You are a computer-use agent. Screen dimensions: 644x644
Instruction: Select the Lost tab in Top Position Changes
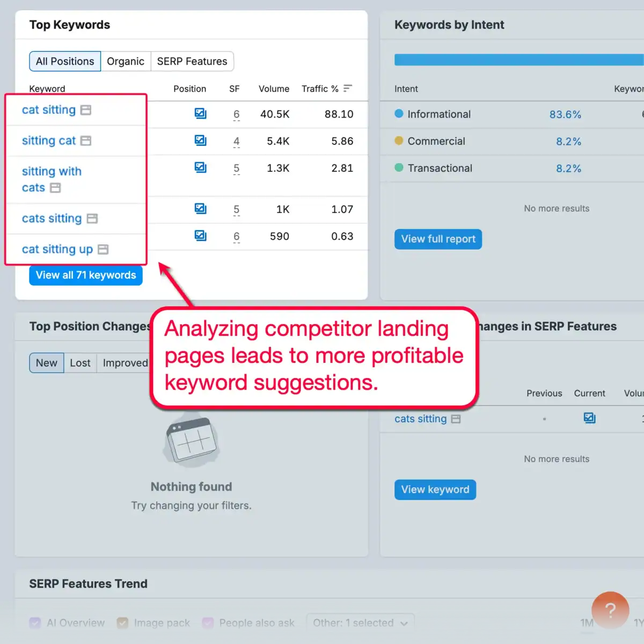click(80, 363)
